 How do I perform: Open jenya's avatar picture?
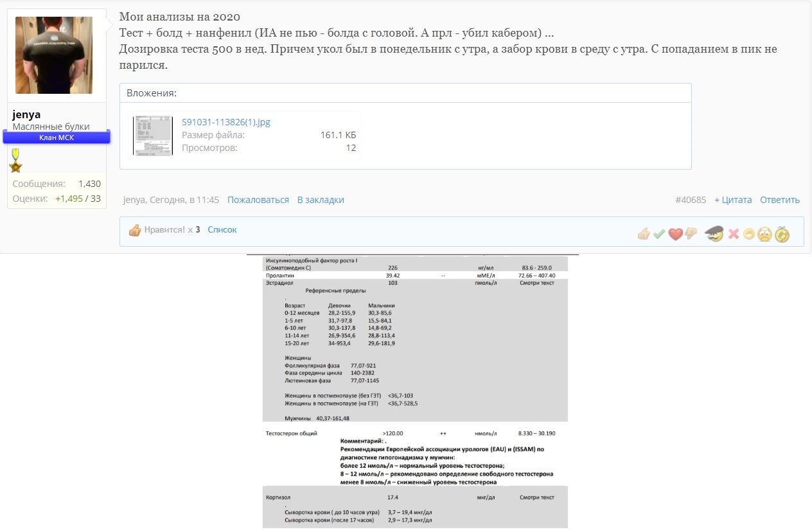(54, 55)
